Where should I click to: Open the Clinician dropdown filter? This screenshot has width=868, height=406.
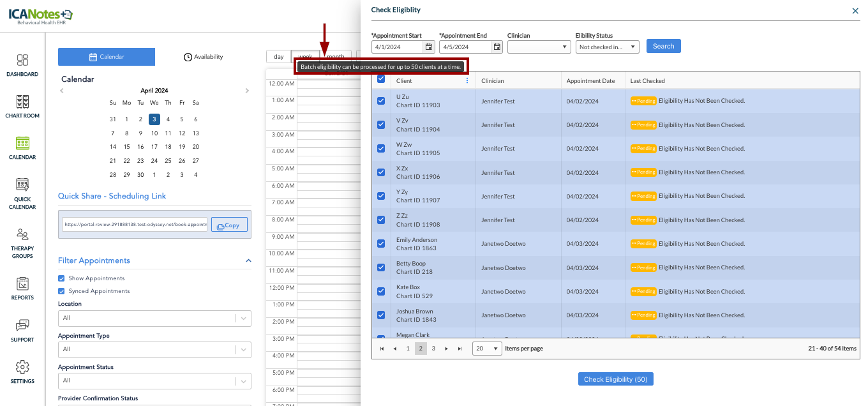[x=539, y=47]
